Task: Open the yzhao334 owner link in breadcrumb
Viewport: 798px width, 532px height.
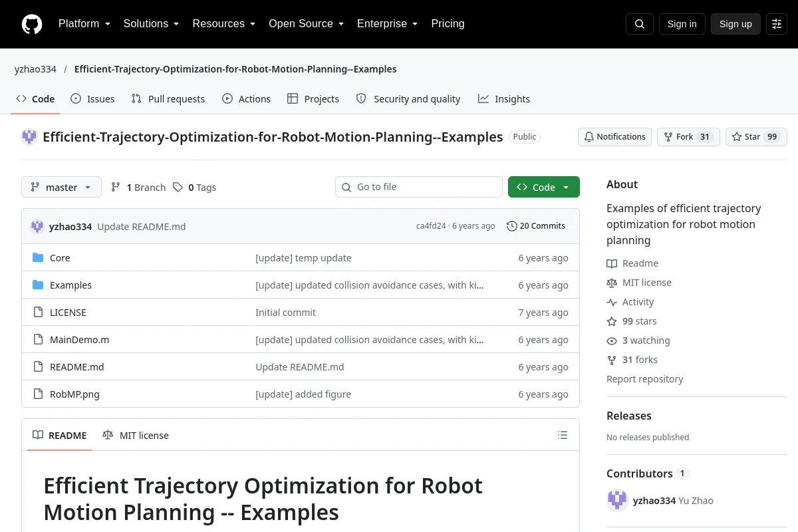Action: pos(35,69)
